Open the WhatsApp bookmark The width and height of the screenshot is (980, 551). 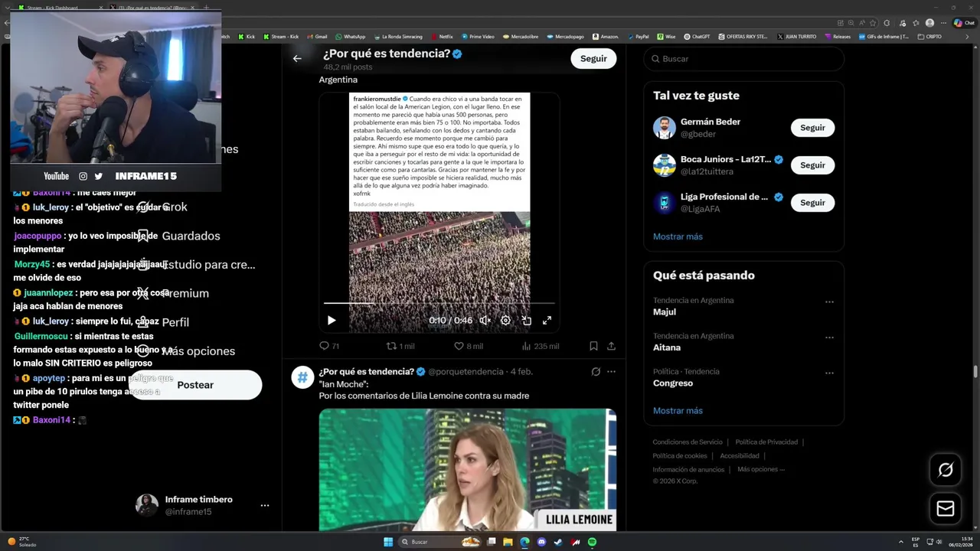350,36
